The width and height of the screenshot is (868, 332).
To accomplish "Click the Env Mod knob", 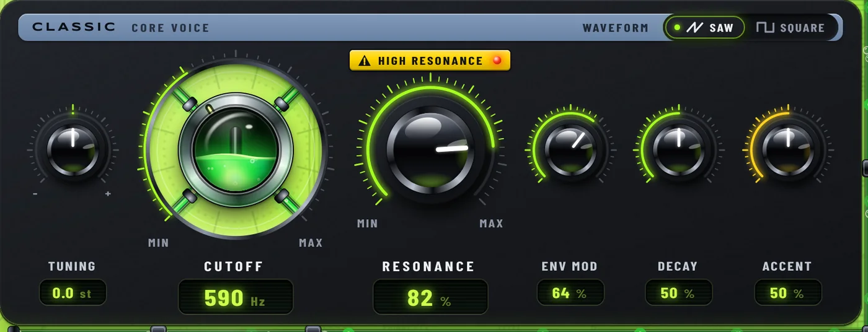I will 570,149.
